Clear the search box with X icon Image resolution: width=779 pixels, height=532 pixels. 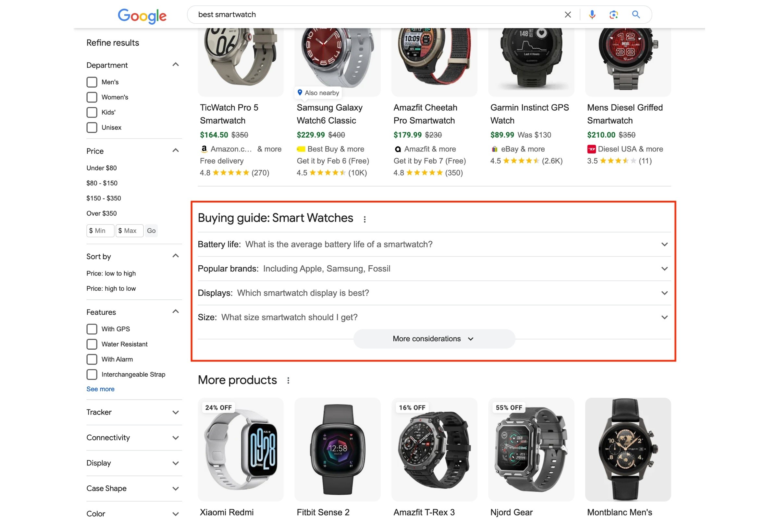pos(567,14)
